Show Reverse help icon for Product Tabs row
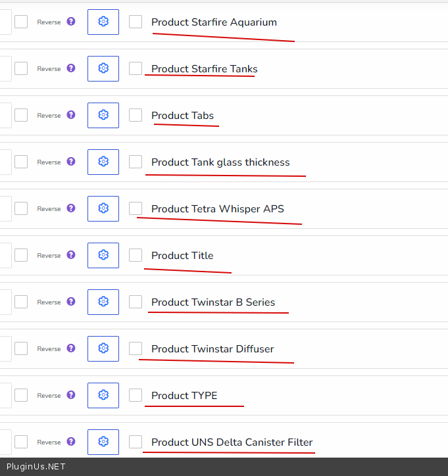This screenshot has width=448, height=476. [71, 115]
